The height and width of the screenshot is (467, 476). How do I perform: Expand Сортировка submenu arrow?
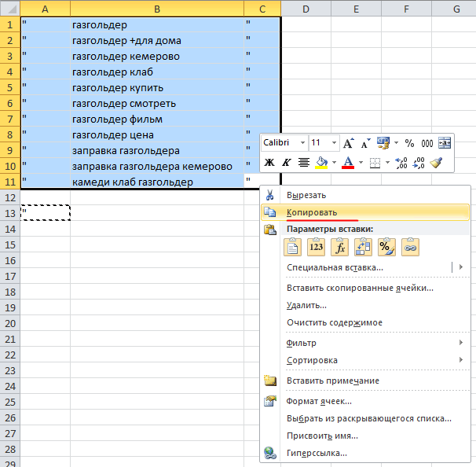(461, 360)
